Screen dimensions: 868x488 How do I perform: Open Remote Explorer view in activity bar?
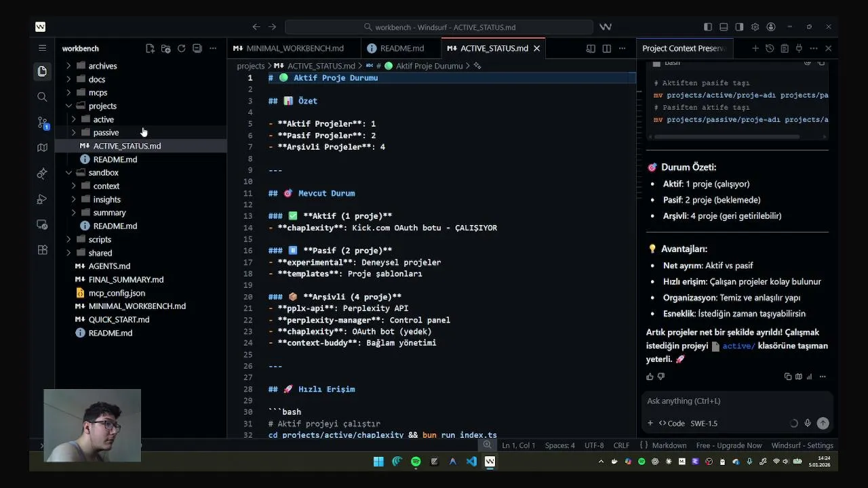click(x=42, y=224)
